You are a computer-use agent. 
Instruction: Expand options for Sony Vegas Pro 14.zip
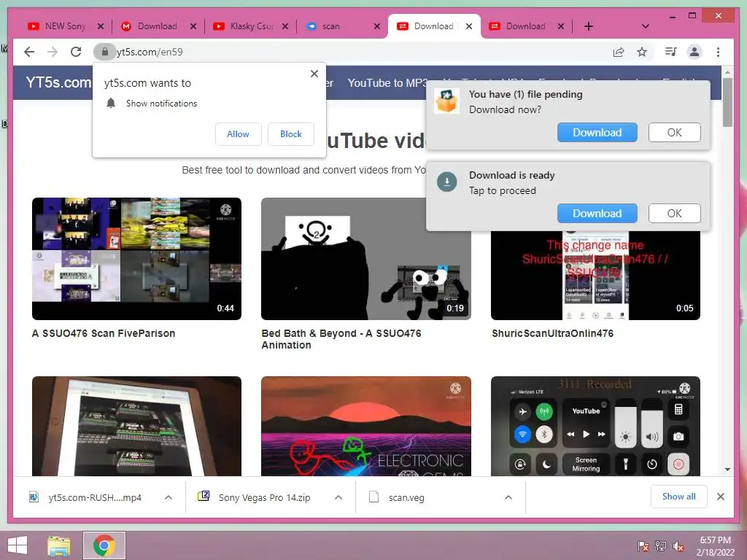[x=338, y=497]
